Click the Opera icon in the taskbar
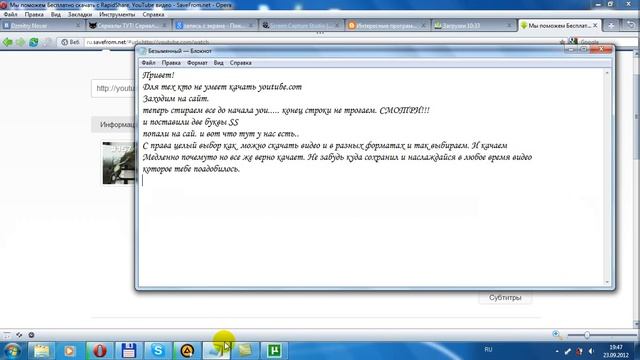The height and width of the screenshot is (360, 640). [100, 351]
